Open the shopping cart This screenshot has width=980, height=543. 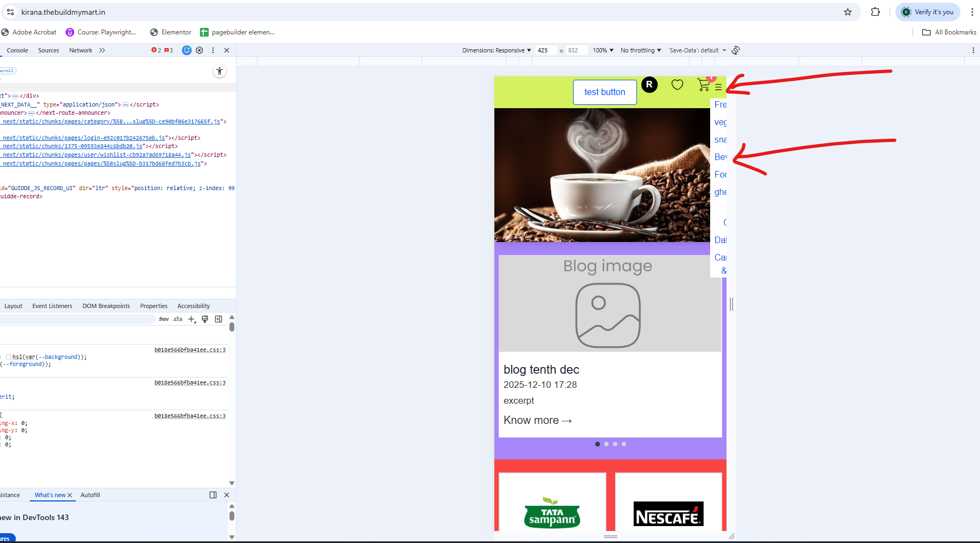click(704, 85)
